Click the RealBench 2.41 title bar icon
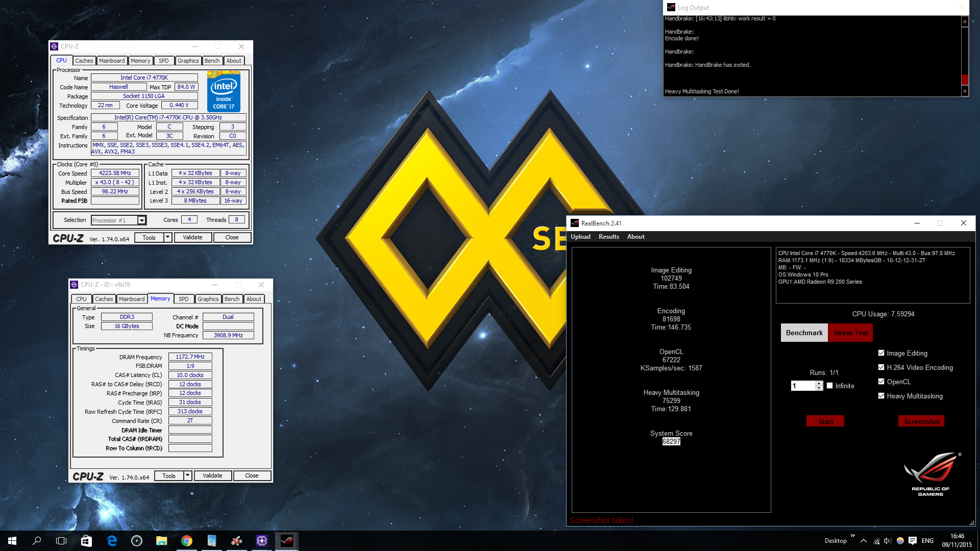980x551 pixels. 575,223
